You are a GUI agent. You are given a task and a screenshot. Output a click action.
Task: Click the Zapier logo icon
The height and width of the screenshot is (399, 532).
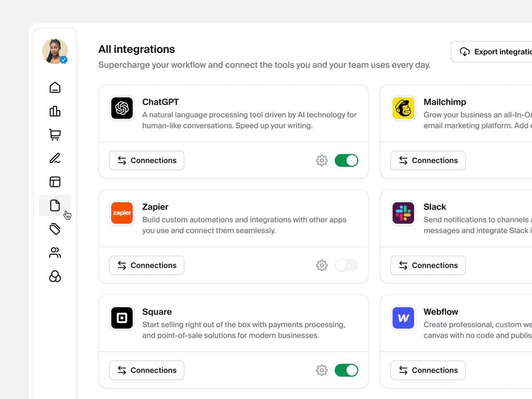(x=122, y=213)
